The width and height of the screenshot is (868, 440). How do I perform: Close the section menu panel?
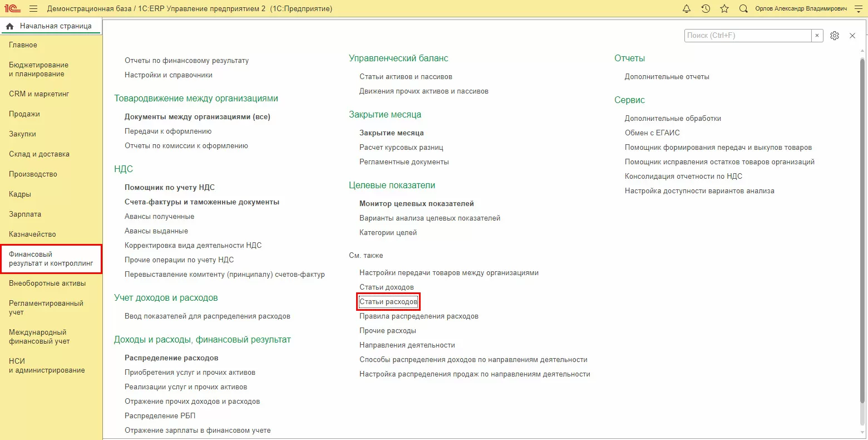point(852,36)
